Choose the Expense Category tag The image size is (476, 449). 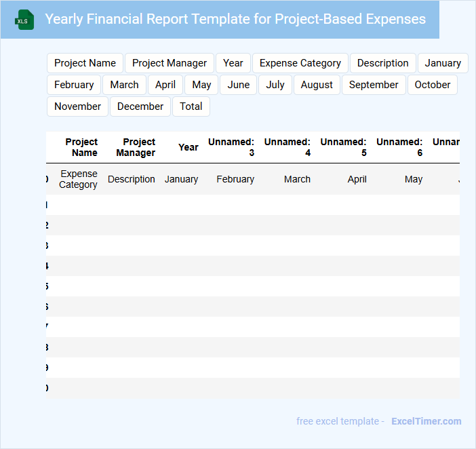[300, 63]
